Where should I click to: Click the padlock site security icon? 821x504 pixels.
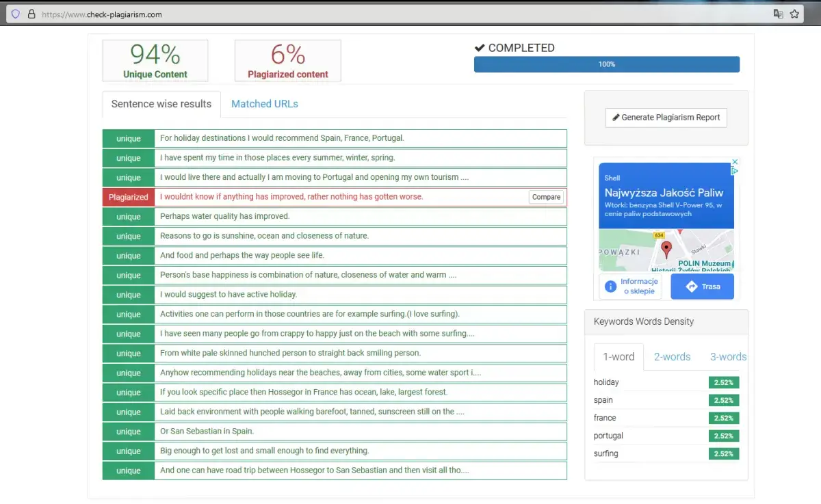click(x=31, y=14)
